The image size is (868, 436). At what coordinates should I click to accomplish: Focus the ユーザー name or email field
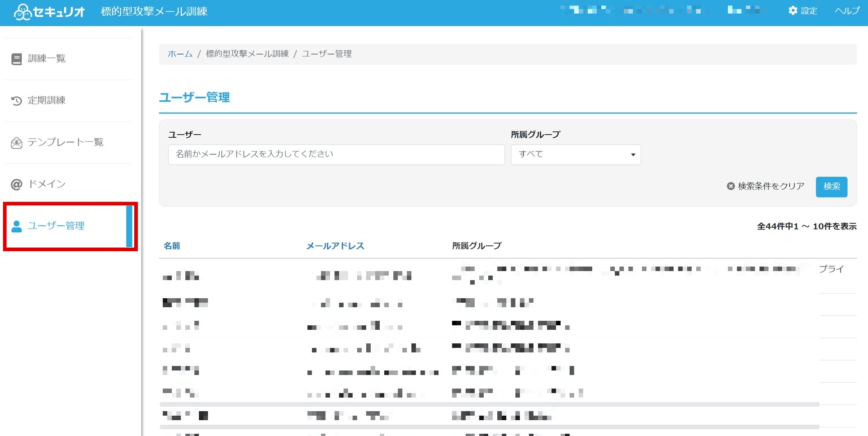click(x=336, y=155)
